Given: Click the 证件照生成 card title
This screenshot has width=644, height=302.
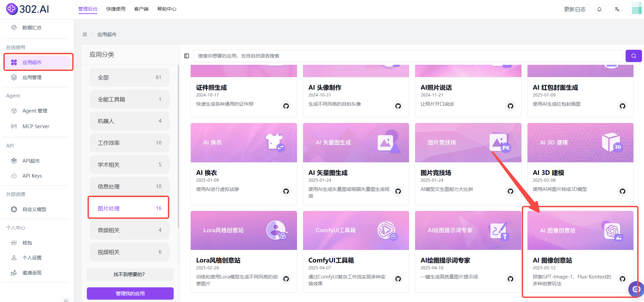Looking at the screenshot, I should coord(211,88).
